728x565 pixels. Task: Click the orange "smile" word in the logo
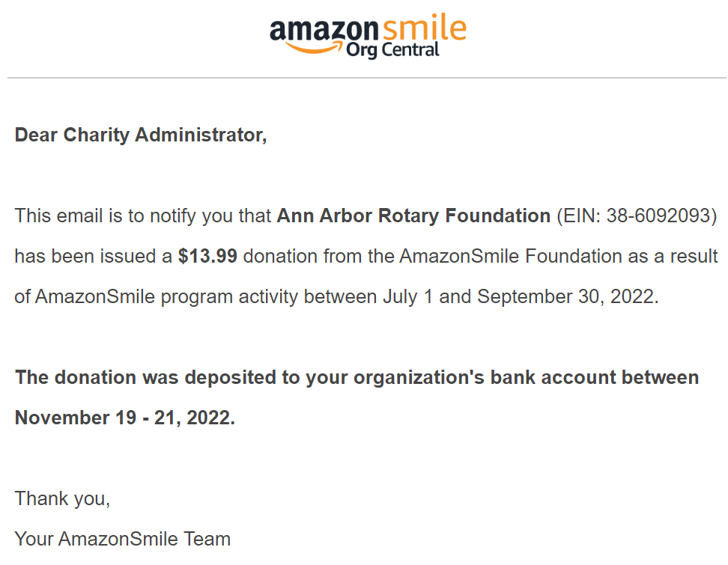(x=424, y=28)
